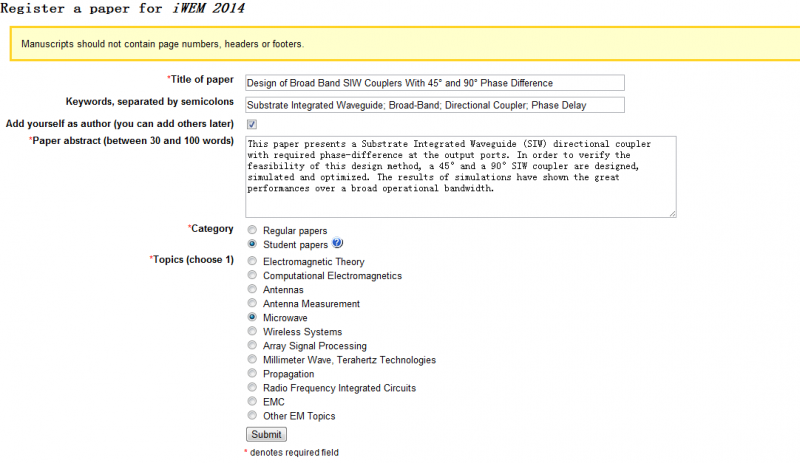Viewport: 800px width, 463px height.
Task: Choose Electromagnetic Theory topic
Action: (252, 261)
